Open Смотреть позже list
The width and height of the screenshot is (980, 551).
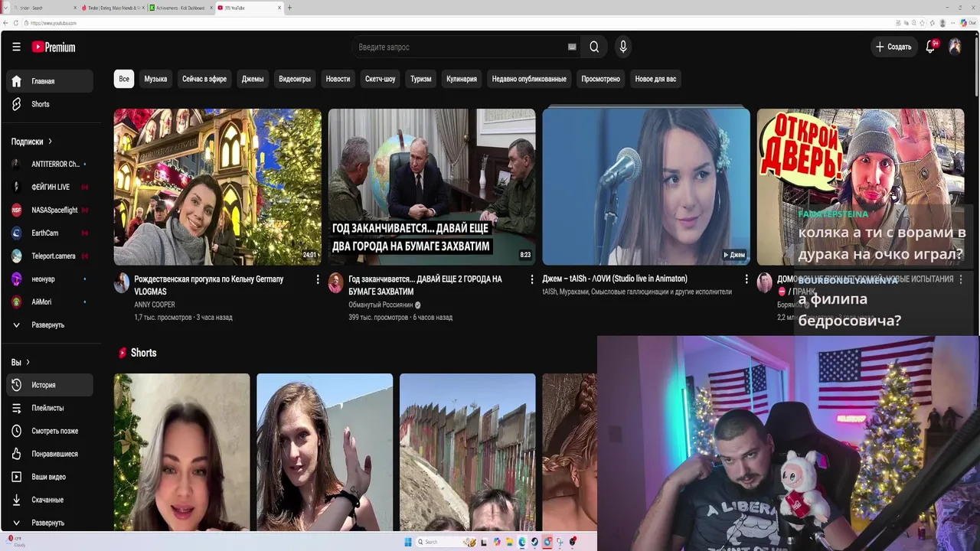point(50,431)
